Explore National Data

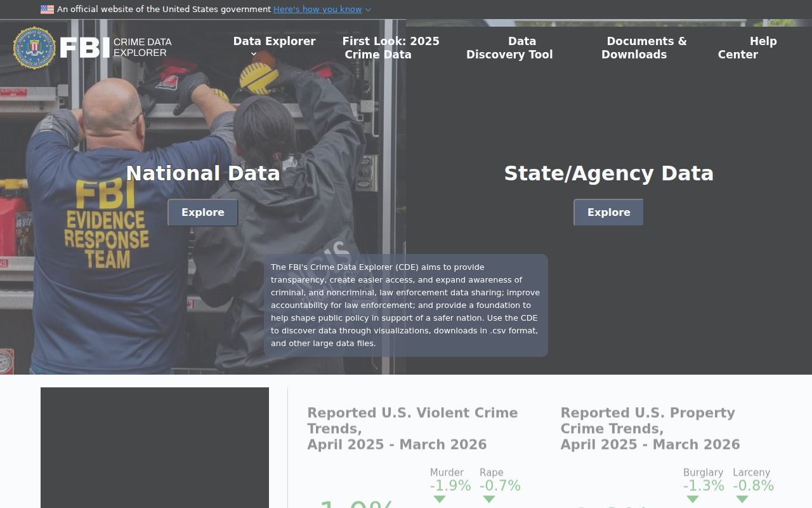(203, 213)
